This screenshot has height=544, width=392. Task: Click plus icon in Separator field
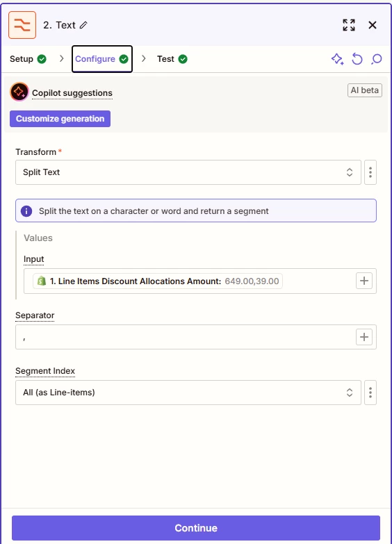tap(364, 337)
